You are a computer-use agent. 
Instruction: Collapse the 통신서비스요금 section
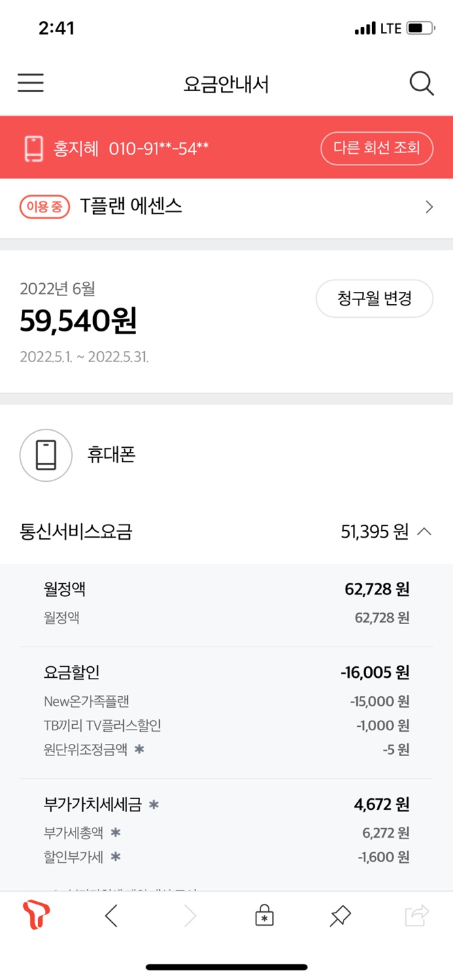click(x=424, y=532)
